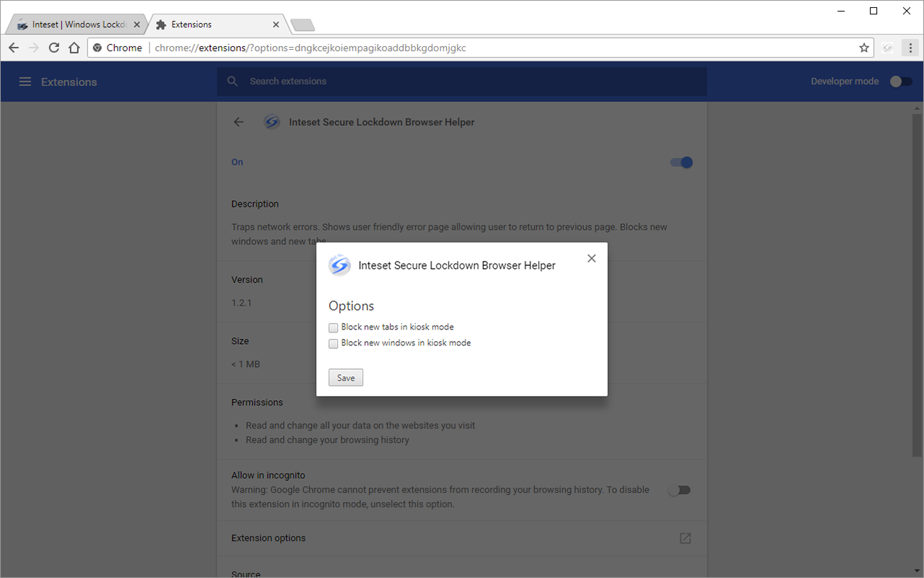The image size is (924, 578).
Task: Open Chrome's three-dot menu
Action: point(910,48)
